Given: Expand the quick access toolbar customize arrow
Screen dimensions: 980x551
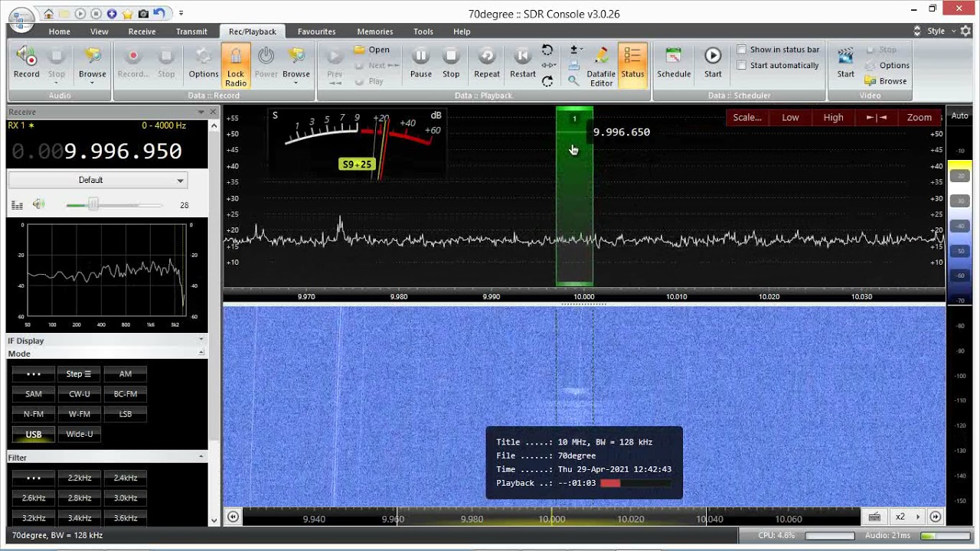Looking at the screenshot, I should tap(181, 13).
